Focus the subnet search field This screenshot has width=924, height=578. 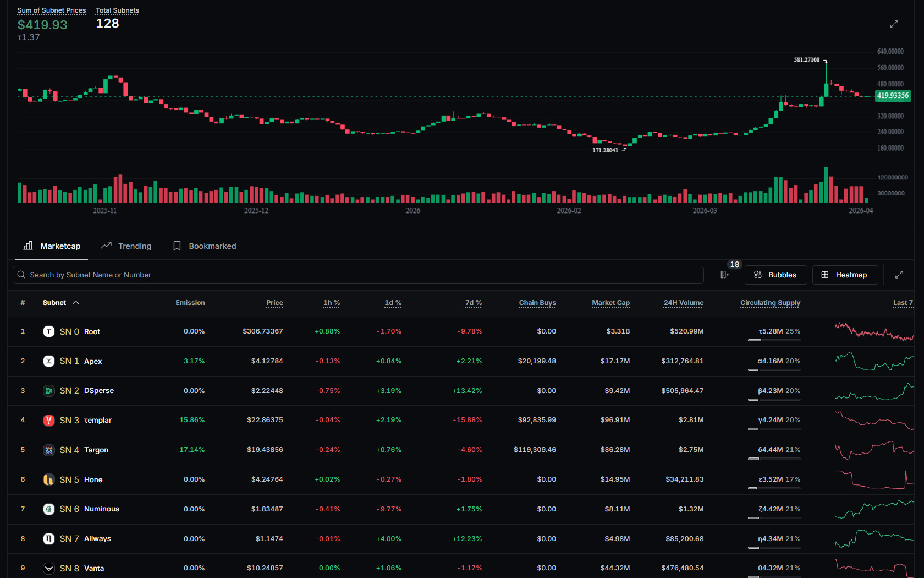coord(358,275)
